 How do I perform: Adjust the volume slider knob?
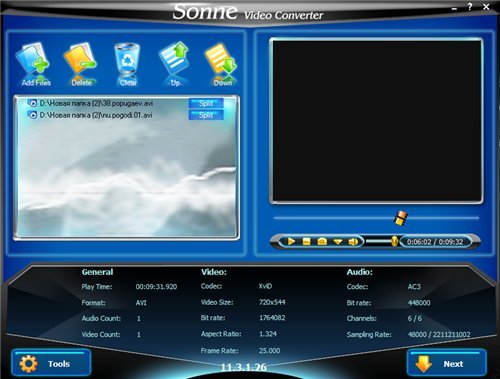coord(394,241)
